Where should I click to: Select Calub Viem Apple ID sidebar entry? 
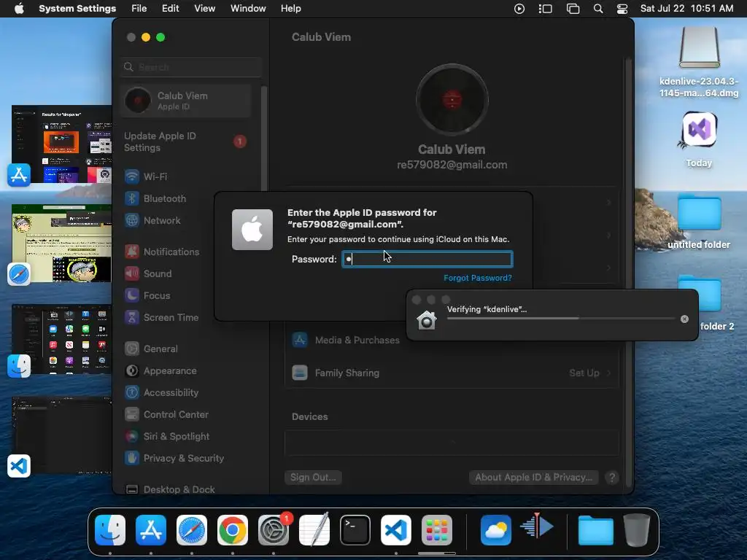(186, 101)
